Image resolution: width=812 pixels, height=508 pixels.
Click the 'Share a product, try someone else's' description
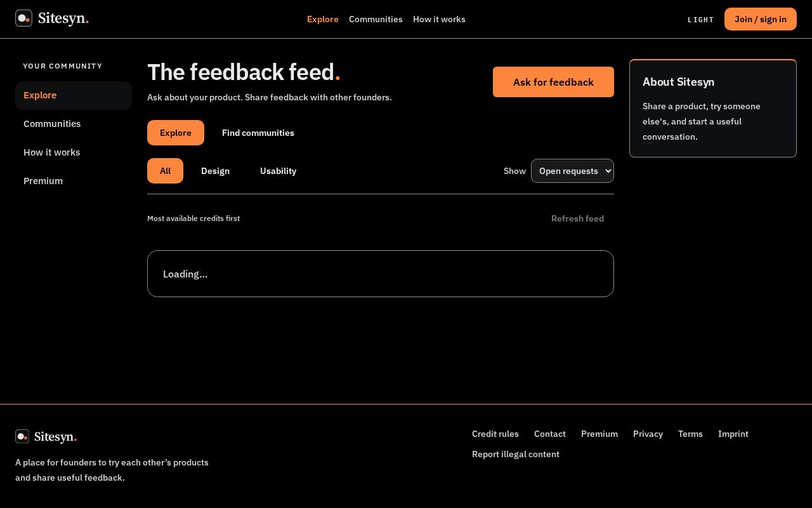(702, 121)
